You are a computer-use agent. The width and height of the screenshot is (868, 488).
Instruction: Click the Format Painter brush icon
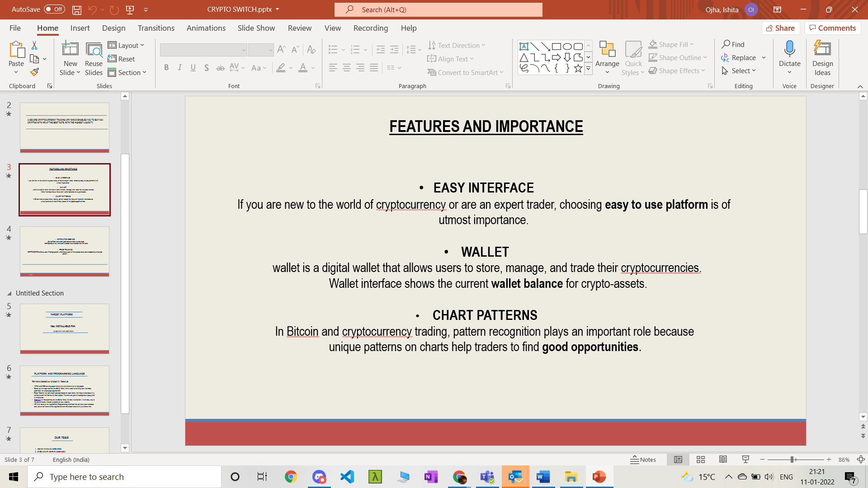pos(34,72)
